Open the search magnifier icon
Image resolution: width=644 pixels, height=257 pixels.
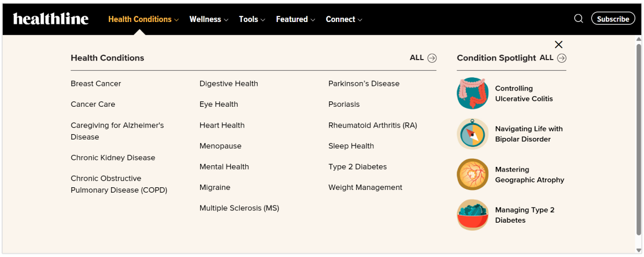click(x=579, y=19)
